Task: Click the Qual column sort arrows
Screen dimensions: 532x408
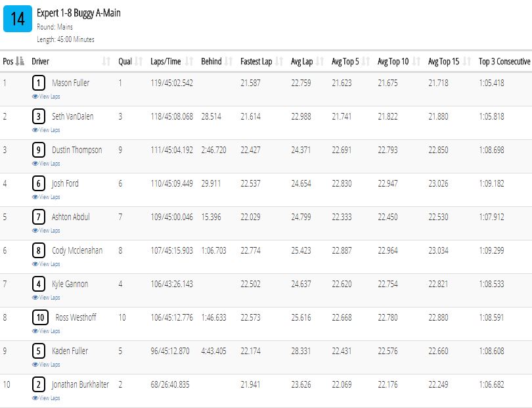Action: click(x=139, y=61)
